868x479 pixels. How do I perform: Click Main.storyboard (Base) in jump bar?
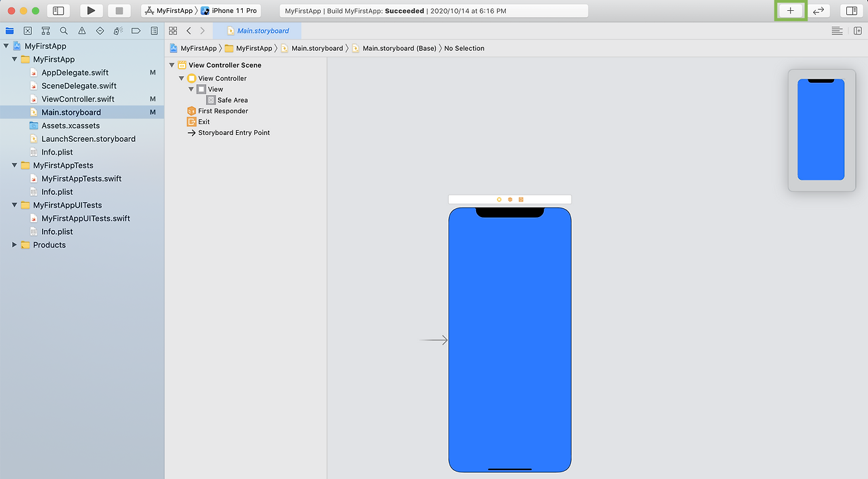394,48
